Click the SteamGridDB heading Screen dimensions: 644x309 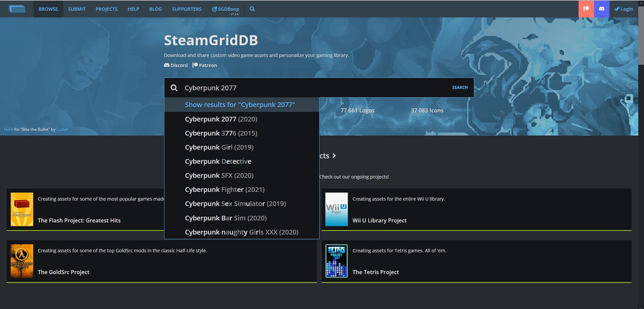coord(211,40)
